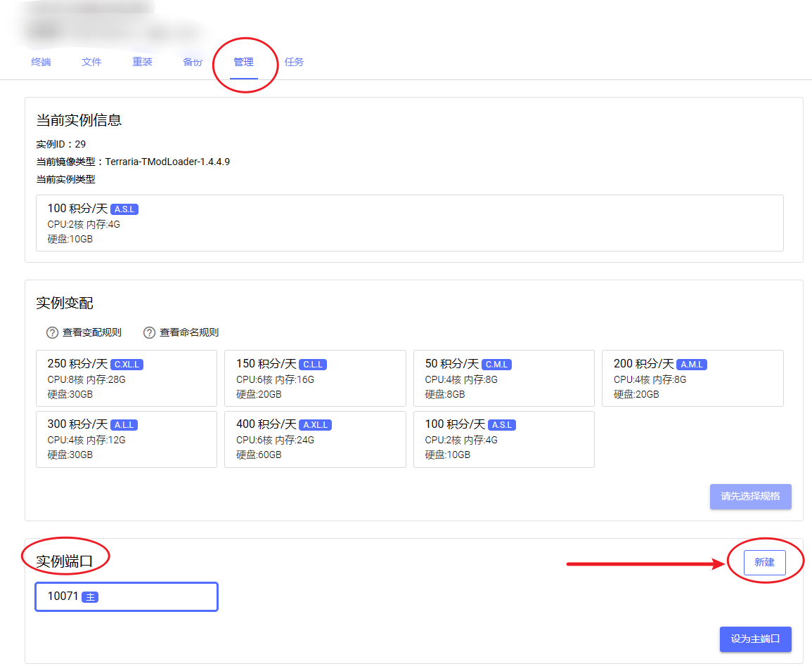Select port 10071 in the 实例端口 list

127,596
